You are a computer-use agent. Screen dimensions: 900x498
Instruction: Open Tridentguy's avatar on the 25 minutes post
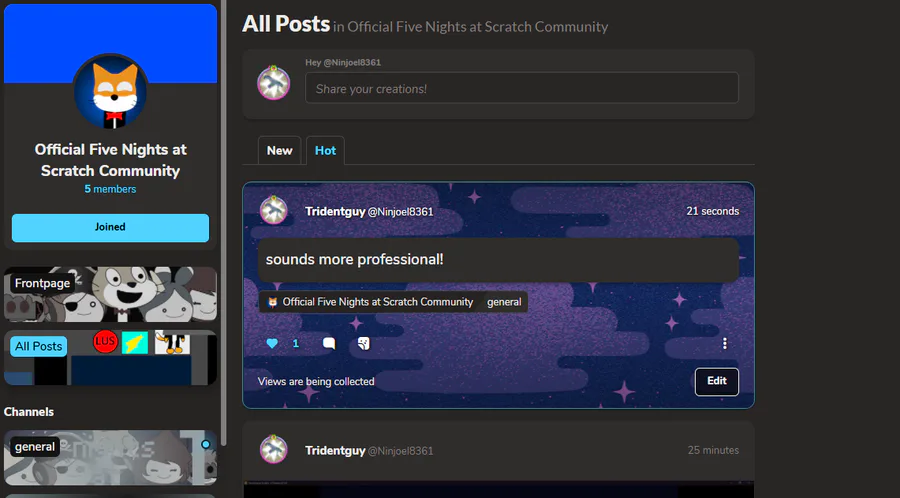(273, 449)
